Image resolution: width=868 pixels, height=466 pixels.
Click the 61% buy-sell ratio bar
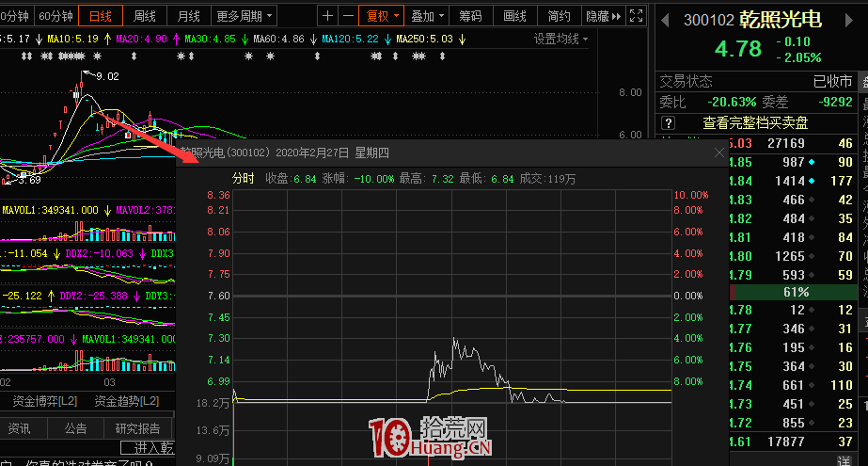pyautogui.click(x=796, y=292)
